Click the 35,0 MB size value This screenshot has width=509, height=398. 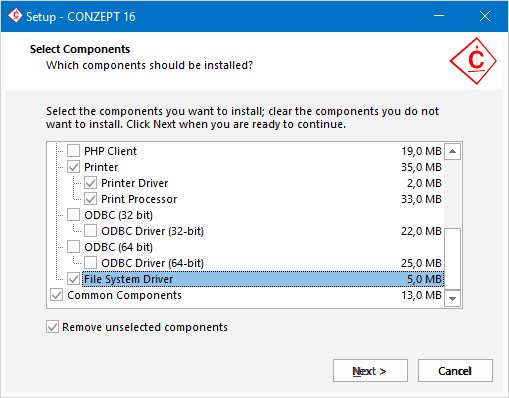[421, 167]
